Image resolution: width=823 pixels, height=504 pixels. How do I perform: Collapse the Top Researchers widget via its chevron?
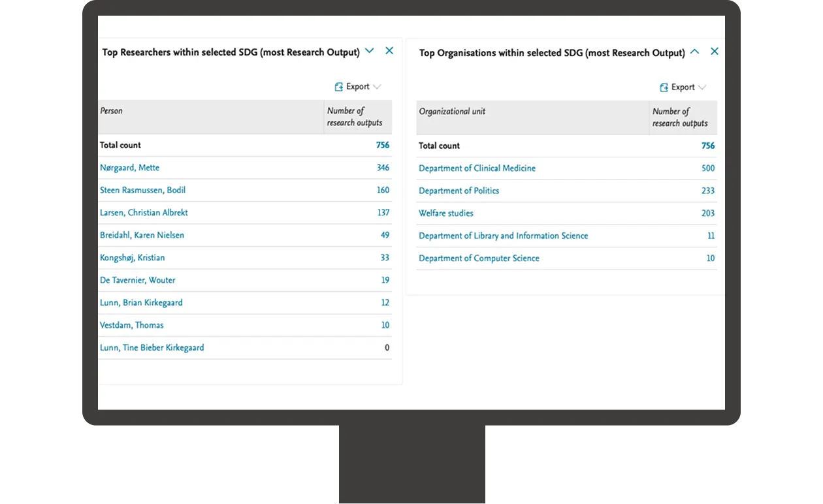coord(370,50)
